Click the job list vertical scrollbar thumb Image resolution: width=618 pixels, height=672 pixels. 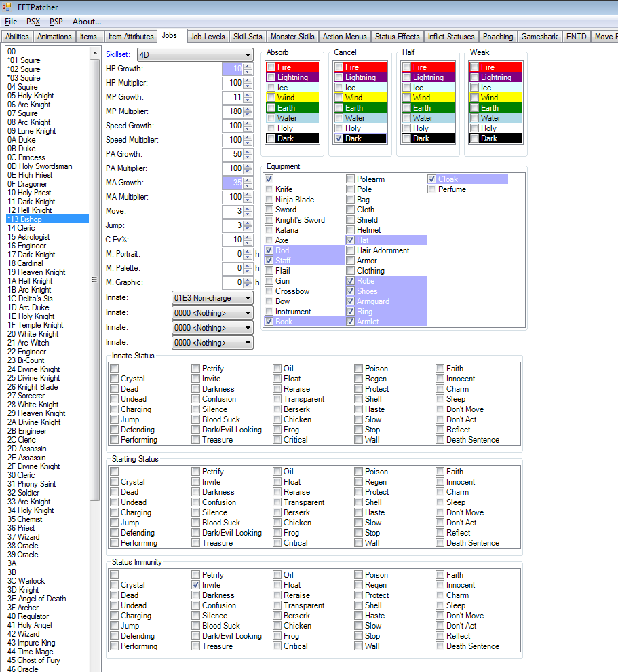(x=95, y=280)
